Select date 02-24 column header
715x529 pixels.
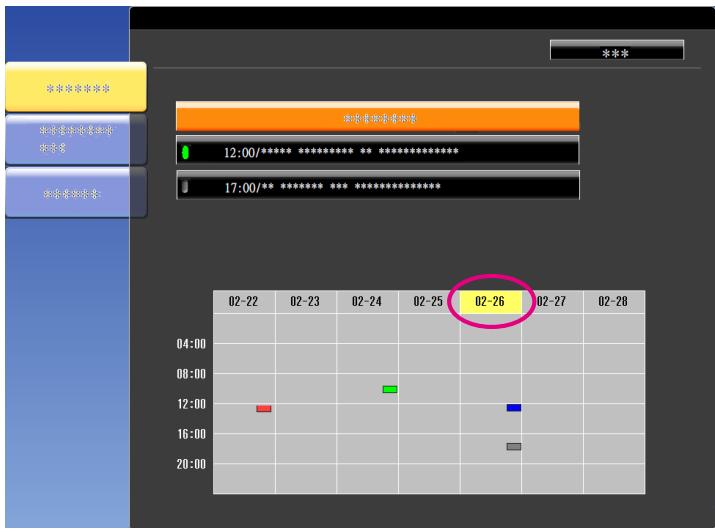[367, 301]
